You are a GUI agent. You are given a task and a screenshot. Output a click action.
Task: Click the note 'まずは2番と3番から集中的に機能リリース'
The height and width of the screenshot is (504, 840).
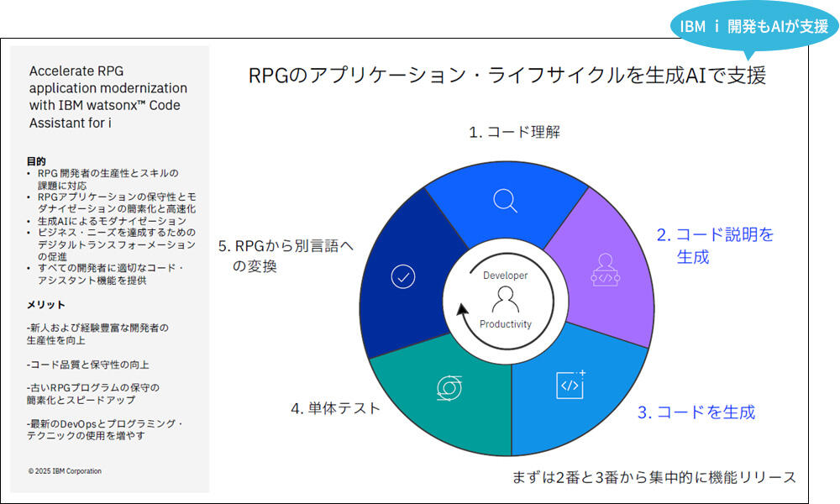(x=654, y=476)
